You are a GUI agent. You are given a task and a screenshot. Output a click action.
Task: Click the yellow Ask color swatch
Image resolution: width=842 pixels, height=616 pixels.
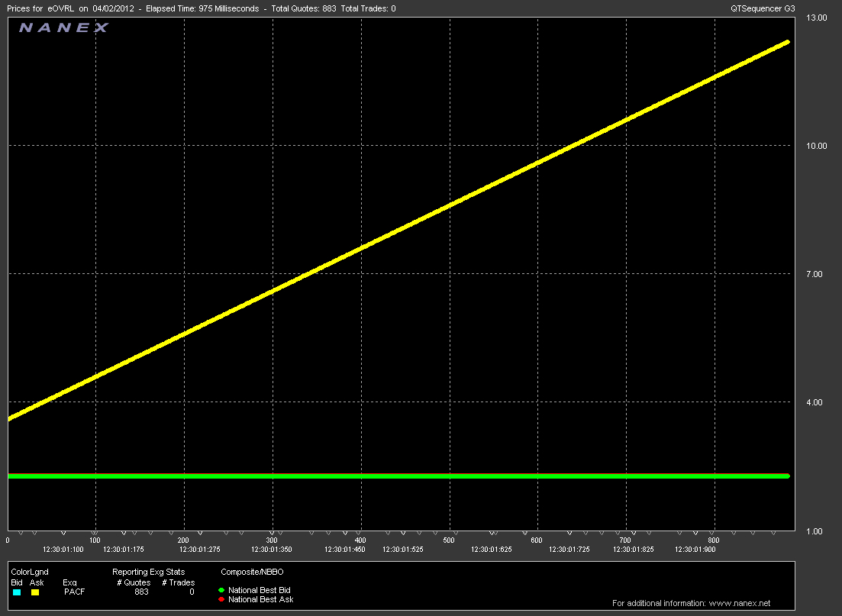coord(35,592)
